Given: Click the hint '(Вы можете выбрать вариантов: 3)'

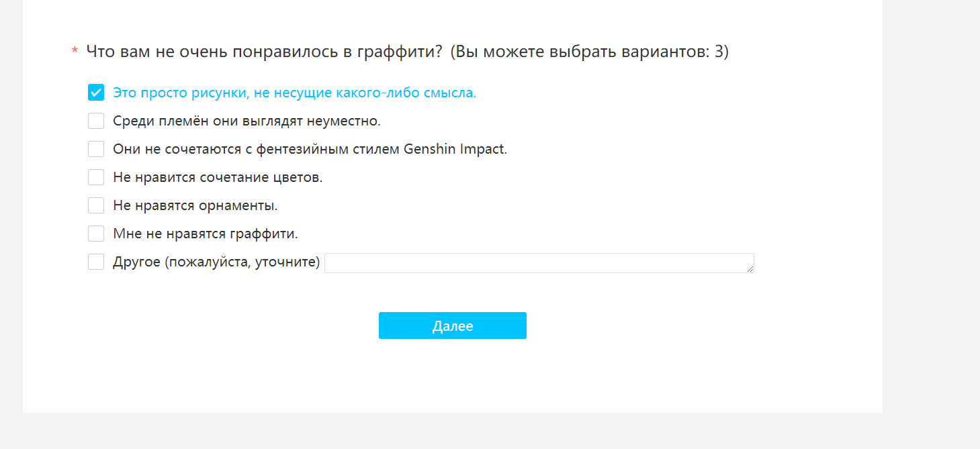Looking at the screenshot, I should [589, 52].
